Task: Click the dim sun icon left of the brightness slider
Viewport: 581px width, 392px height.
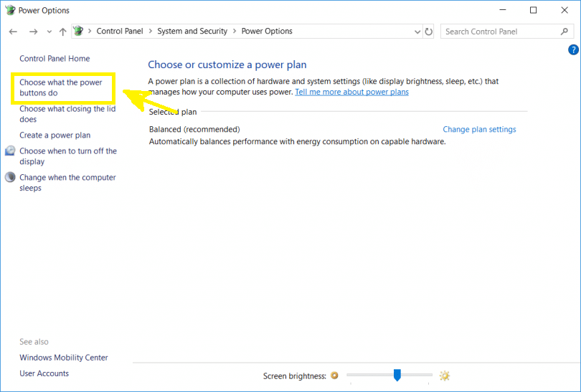Action: (x=334, y=376)
